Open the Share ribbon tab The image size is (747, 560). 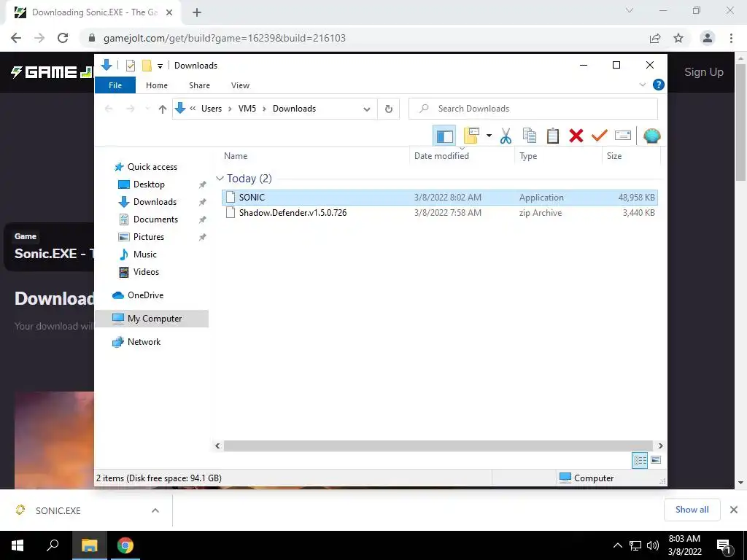[199, 85]
